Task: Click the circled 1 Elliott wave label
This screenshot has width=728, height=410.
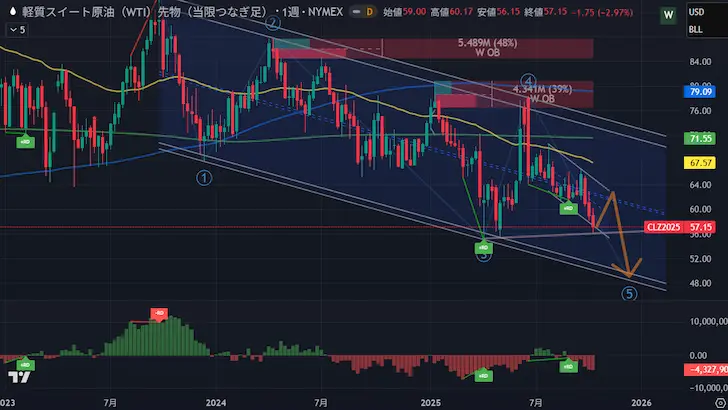Action: [204, 178]
